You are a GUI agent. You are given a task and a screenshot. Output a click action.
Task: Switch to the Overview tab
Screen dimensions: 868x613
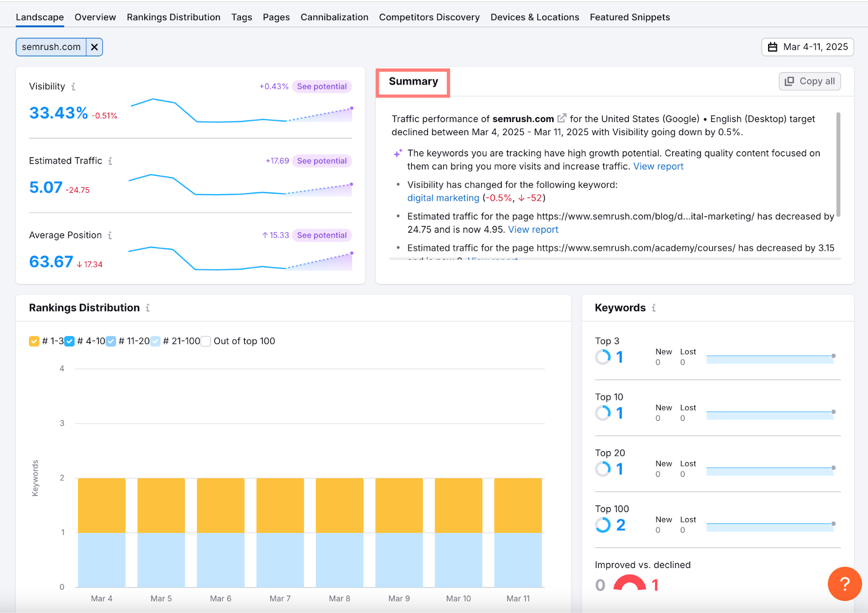[x=95, y=17]
